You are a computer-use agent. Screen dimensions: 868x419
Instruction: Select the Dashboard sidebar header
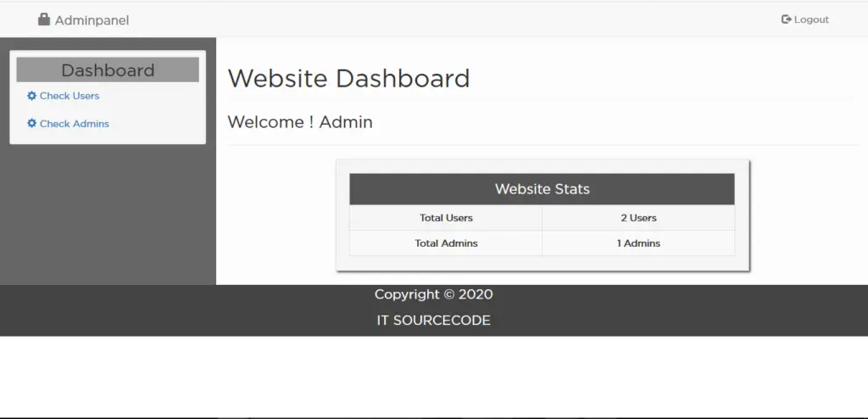pyautogui.click(x=108, y=70)
